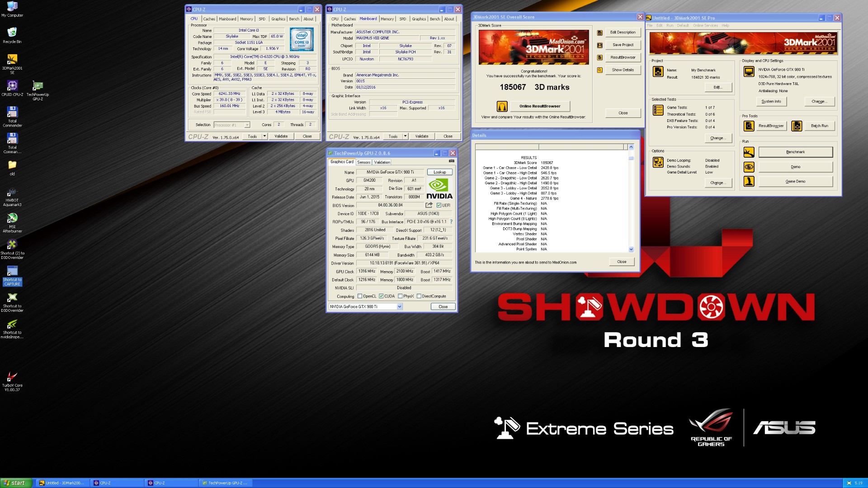The height and width of the screenshot is (488, 868).
Task: Click the Lookup button in GPU-Z
Action: pos(439,172)
